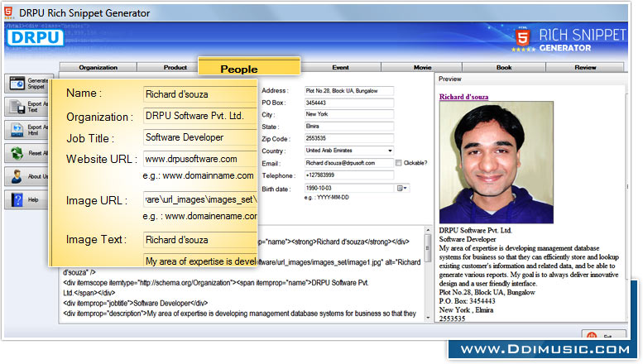Click the PO Box input field

(349, 103)
